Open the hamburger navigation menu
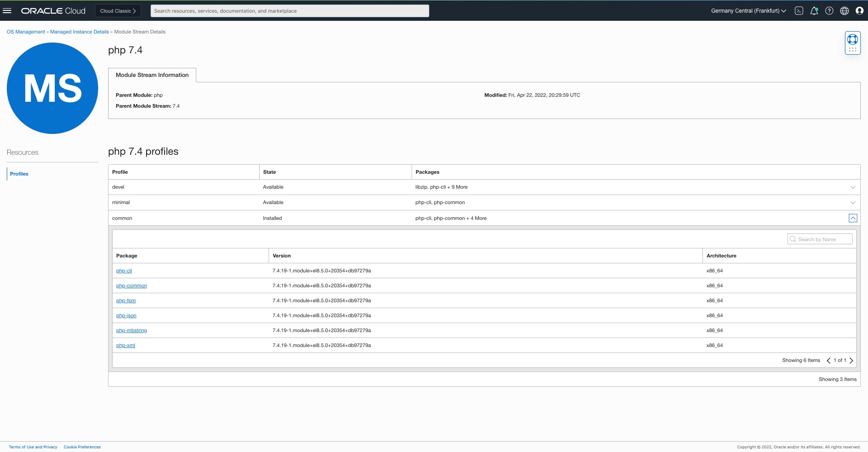 [7, 11]
